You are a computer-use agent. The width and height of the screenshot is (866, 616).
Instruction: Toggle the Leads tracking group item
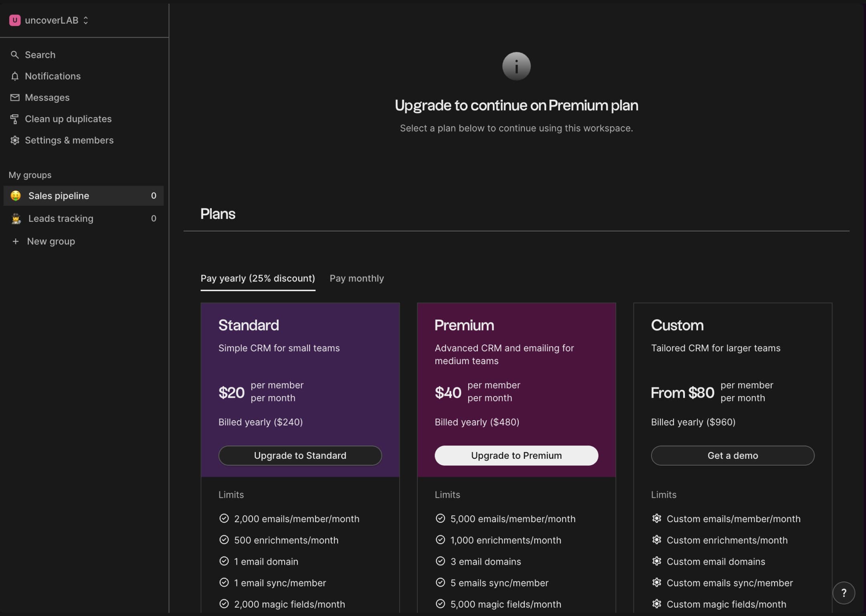(x=61, y=218)
